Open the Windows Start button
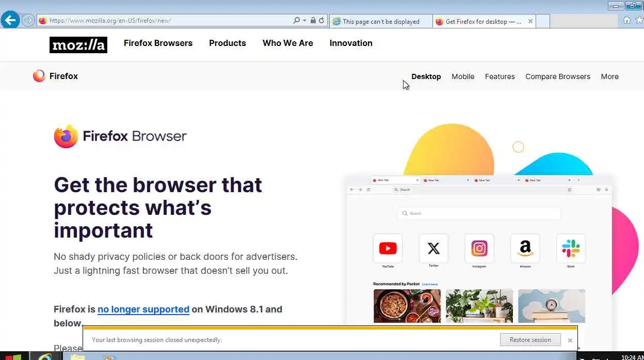644x360 pixels. point(13,356)
